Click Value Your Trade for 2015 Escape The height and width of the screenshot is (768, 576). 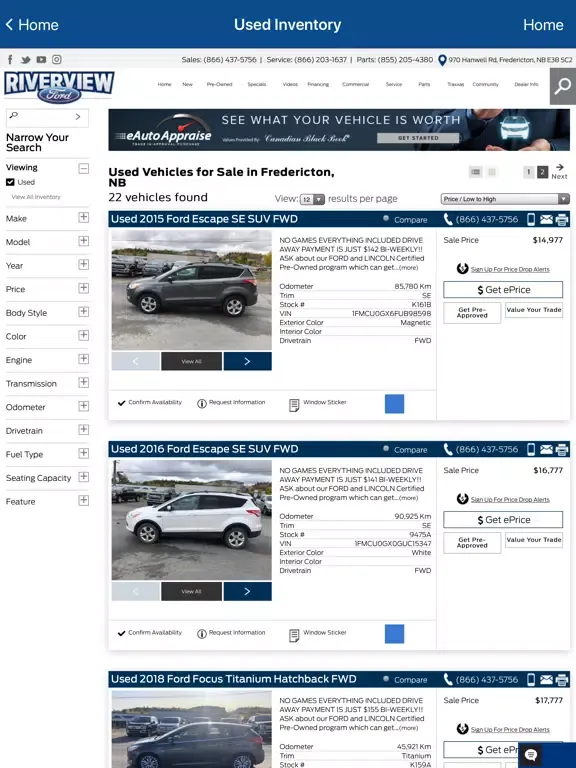pyautogui.click(x=534, y=310)
